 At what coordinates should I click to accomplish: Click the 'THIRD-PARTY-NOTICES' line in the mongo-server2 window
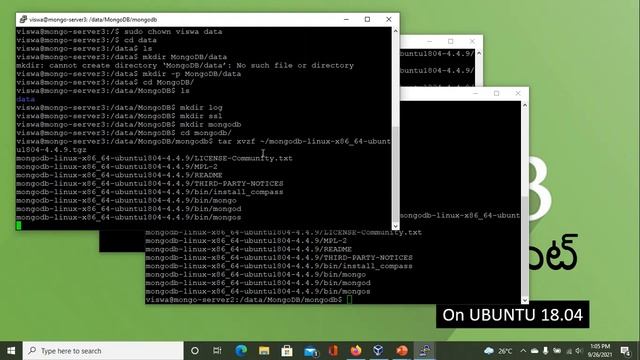pos(279,258)
